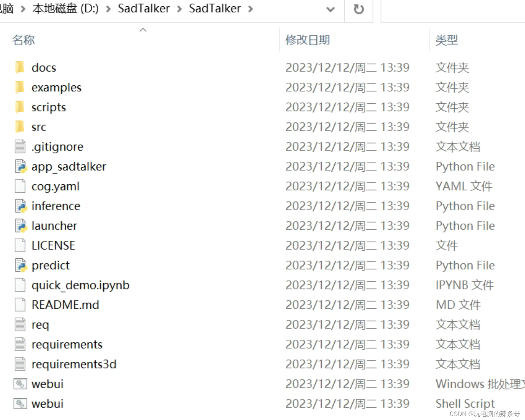Select the docs folder name
Screen dimensions: 525x420
44,68
